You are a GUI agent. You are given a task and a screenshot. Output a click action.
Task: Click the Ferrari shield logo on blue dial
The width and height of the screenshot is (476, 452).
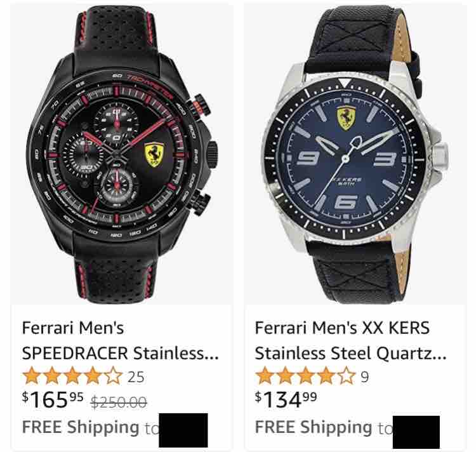(346, 118)
